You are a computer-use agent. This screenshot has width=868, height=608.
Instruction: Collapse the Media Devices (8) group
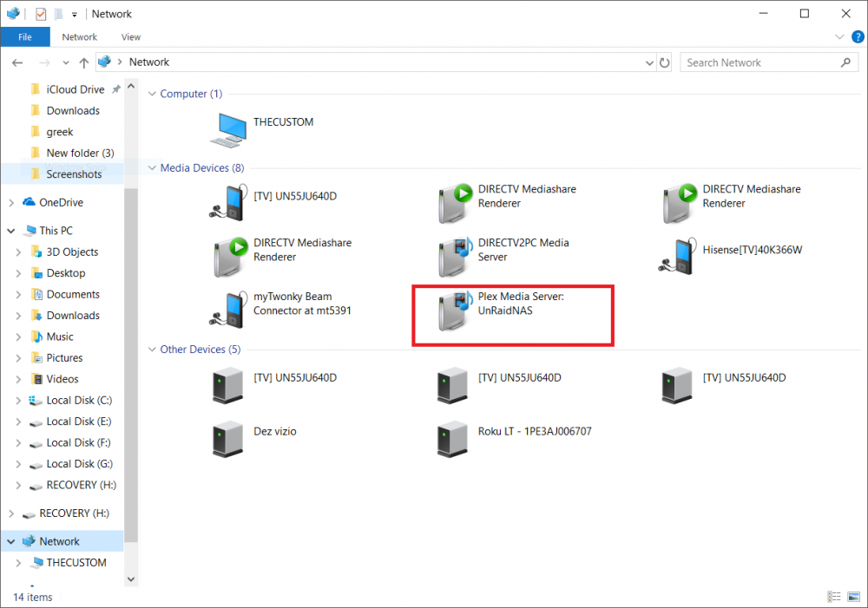pyautogui.click(x=152, y=167)
